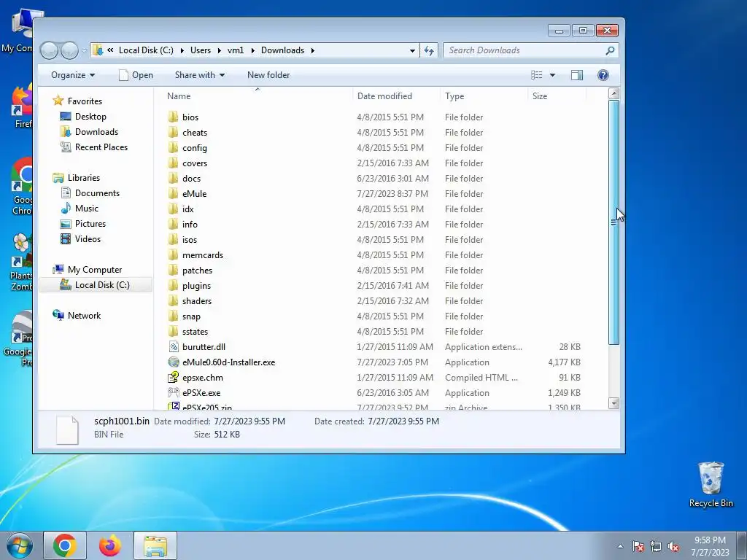Screen dimensions: 747x560
Task: Click the Forward navigation arrow button
Action: 69,50
